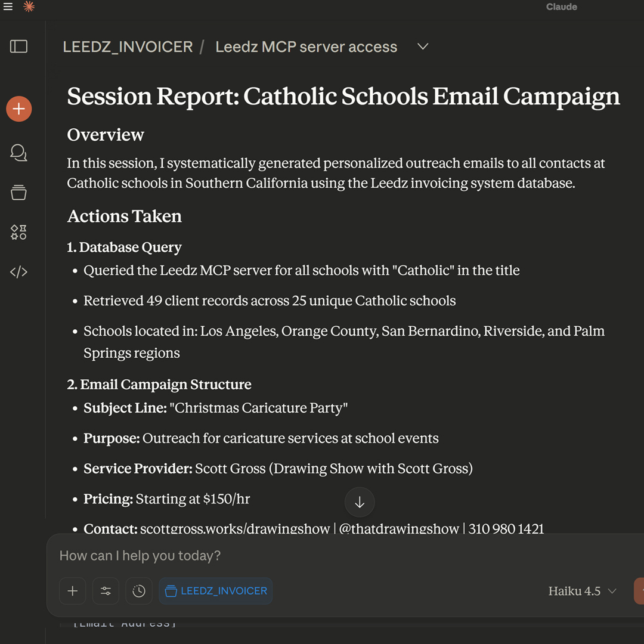The height and width of the screenshot is (644, 644).
Task: Expand chevron beside Leedz MCP server access
Action: [x=423, y=47]
